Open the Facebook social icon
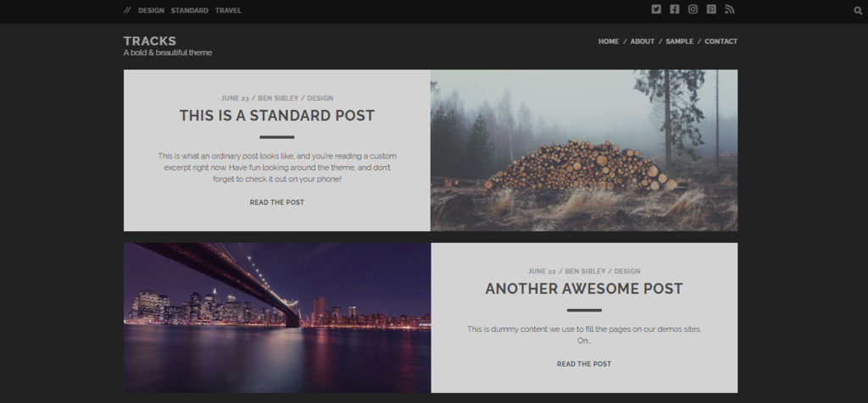868x403 pixels. pyautogui.click(x=674, y=8)
